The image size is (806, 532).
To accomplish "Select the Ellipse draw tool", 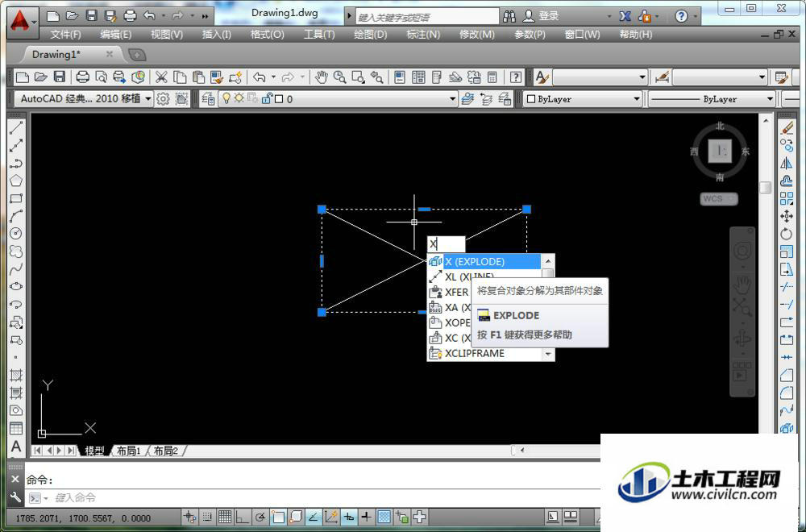I will 16,286.
